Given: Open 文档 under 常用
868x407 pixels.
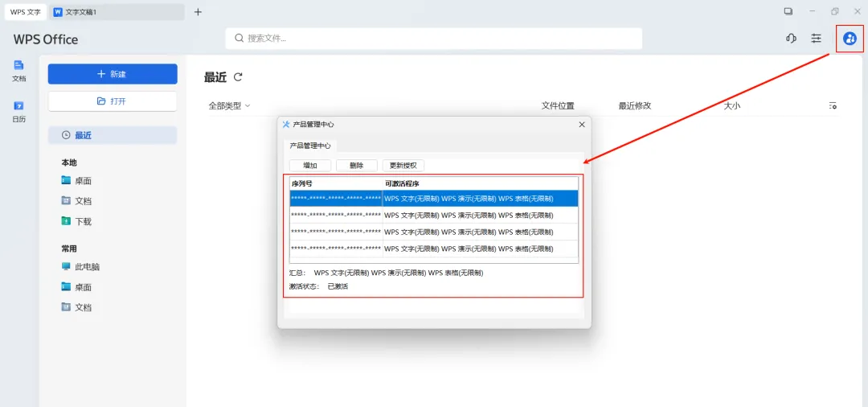Looking at the screenshot, I should [76, 307].
